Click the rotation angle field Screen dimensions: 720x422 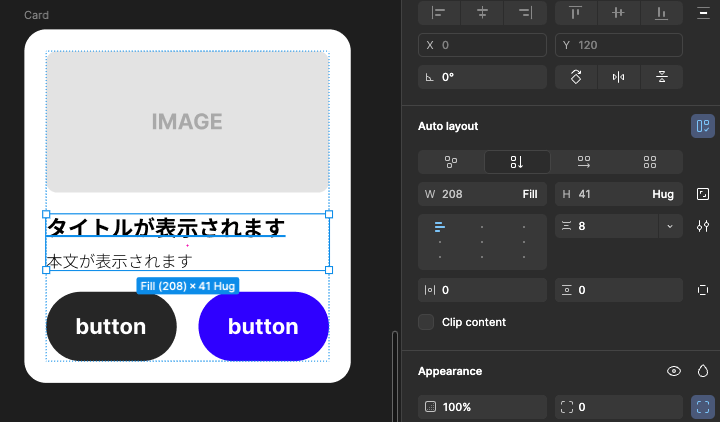(x=482, y=77)
